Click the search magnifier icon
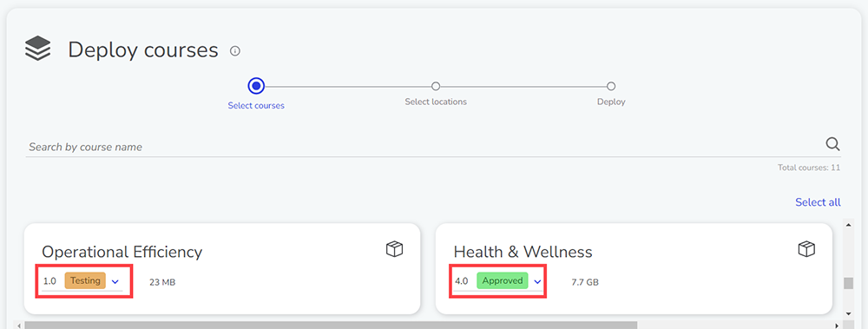 pos(832,144)
